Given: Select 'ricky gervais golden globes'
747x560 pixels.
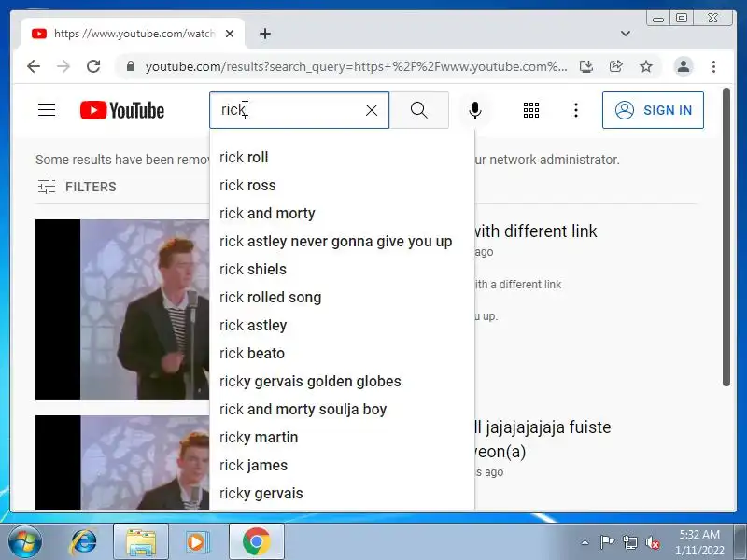Looking at the screenshot, I should [342, 382].
